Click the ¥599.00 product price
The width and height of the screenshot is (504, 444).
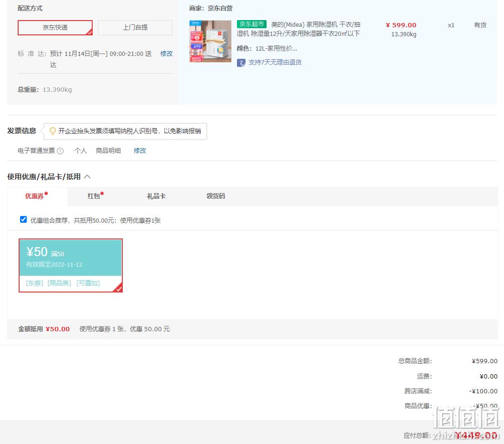[401, 25]
